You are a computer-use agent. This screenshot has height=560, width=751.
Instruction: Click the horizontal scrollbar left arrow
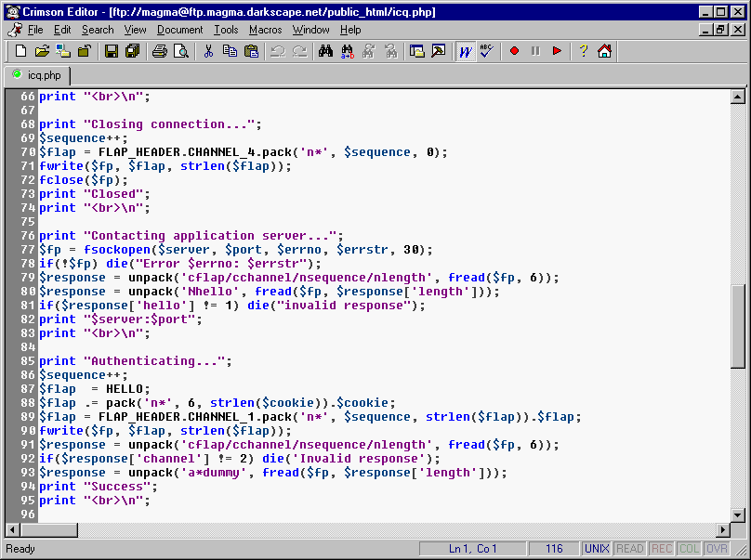pyautogui.click(x=13, y=530)
